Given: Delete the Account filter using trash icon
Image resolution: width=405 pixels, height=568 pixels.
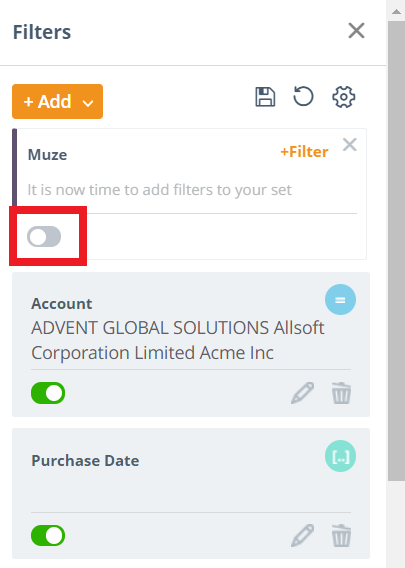Looking at the screenshot, I should coord(341,393).
